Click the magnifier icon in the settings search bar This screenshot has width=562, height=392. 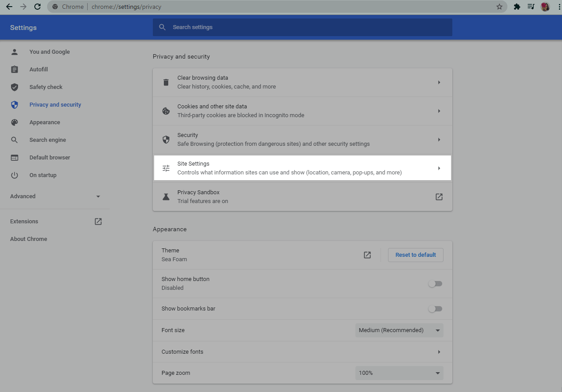(163, 27)
